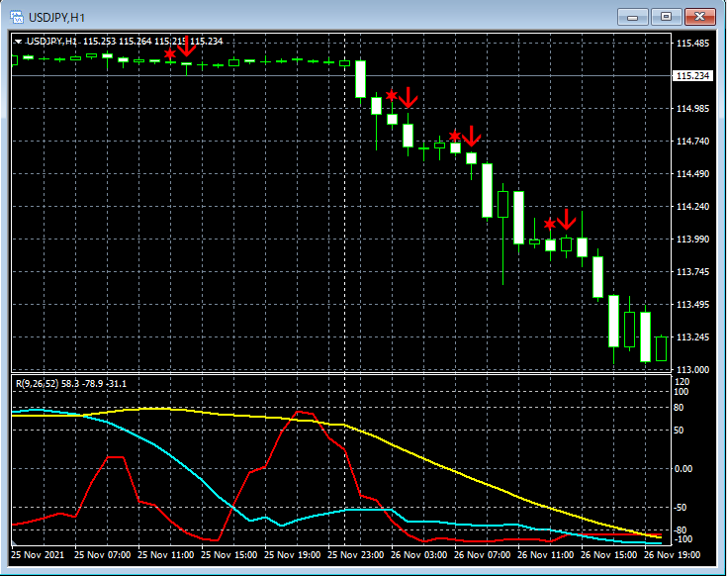Click the 113.990 price scale label
Image resolution: width=728 pixels, height=576 pixels.
(692, 240)
